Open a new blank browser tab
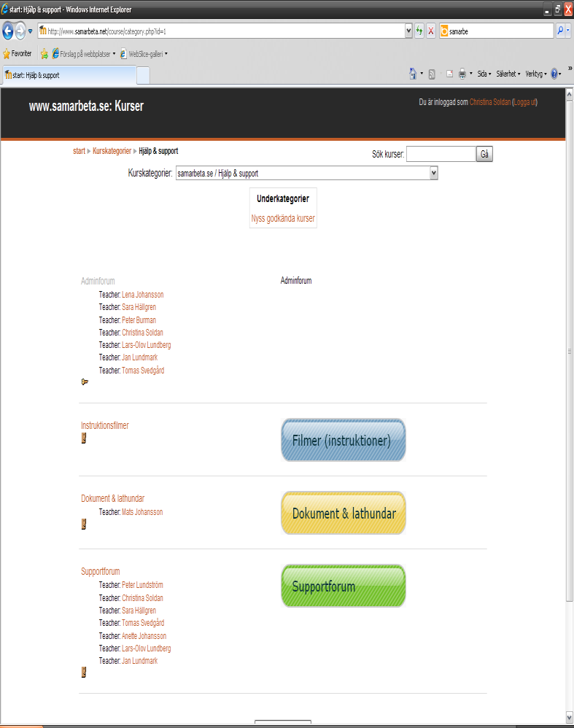The height and width of the screenshot is (728, 574). pyautogui.click(x=143, y=75)
